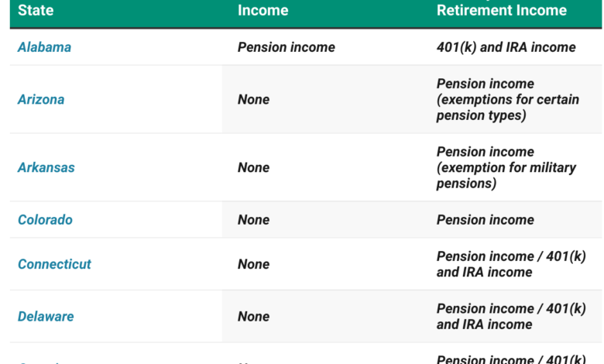604x364 pixels.
Task: Select the Connecticut state link
Action: point(54,264)
